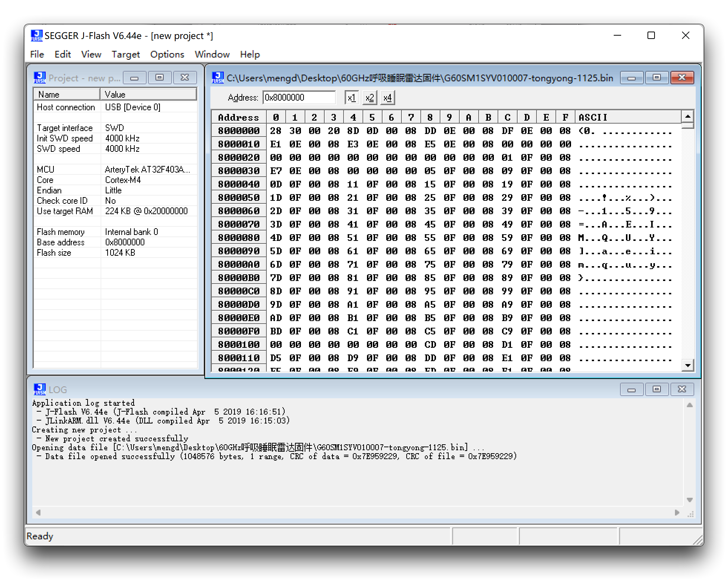
Task: Maximize the data file window
Action: [657, 78]
